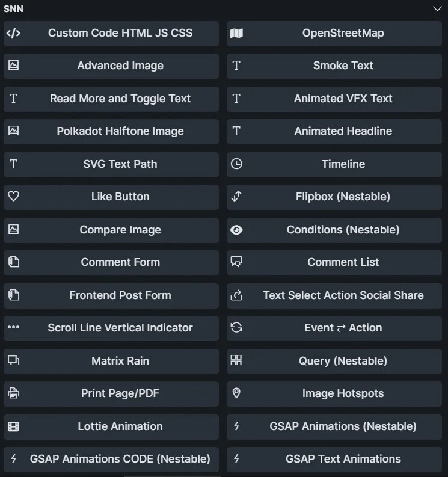The image size is (448, 477).
Task: Click the film strip icon for Lottie Animation
Action: (x=13, y=426)
